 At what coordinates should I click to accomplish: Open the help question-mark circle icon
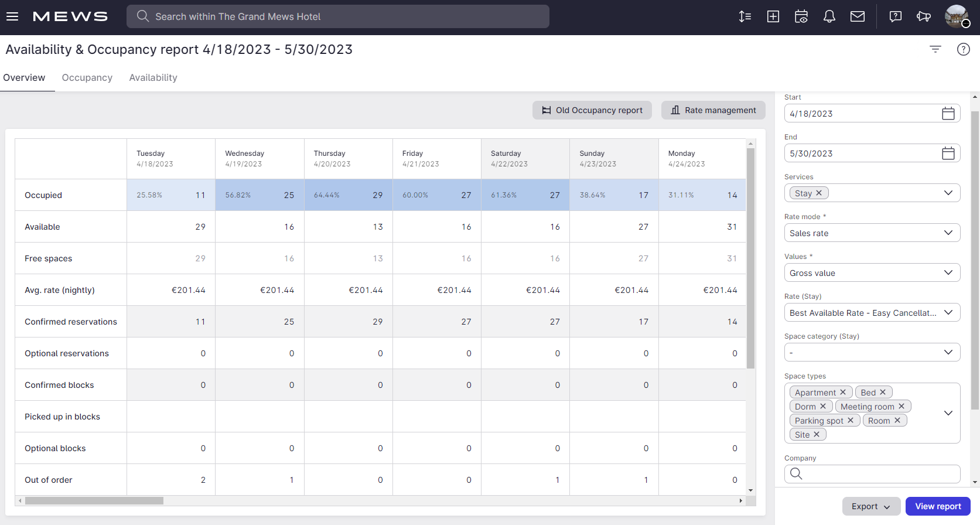pyautogui.click(x=963, y=49)
